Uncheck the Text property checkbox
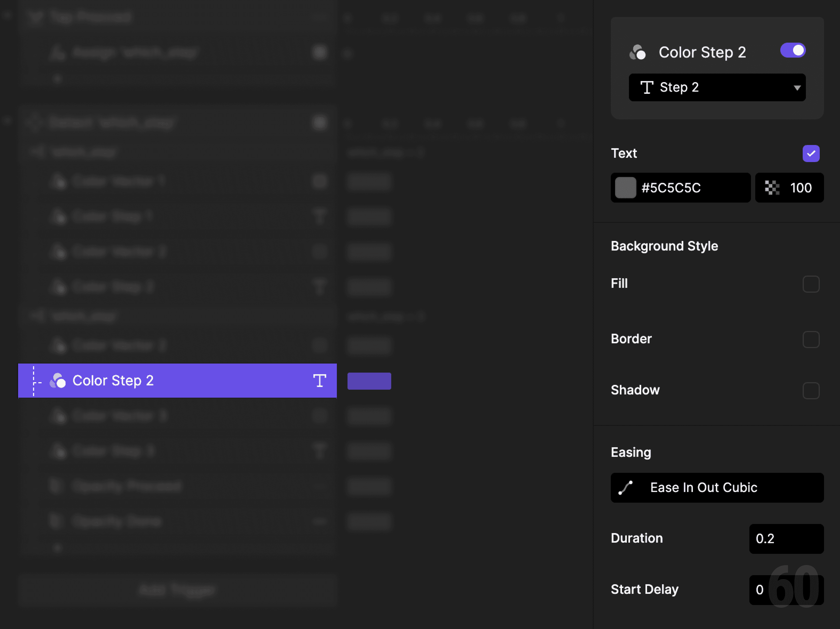 811,153
